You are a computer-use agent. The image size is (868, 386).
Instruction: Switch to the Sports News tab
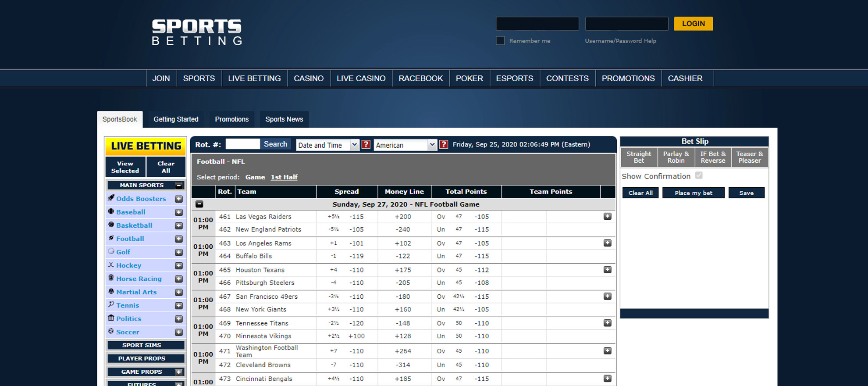(284, 119)
